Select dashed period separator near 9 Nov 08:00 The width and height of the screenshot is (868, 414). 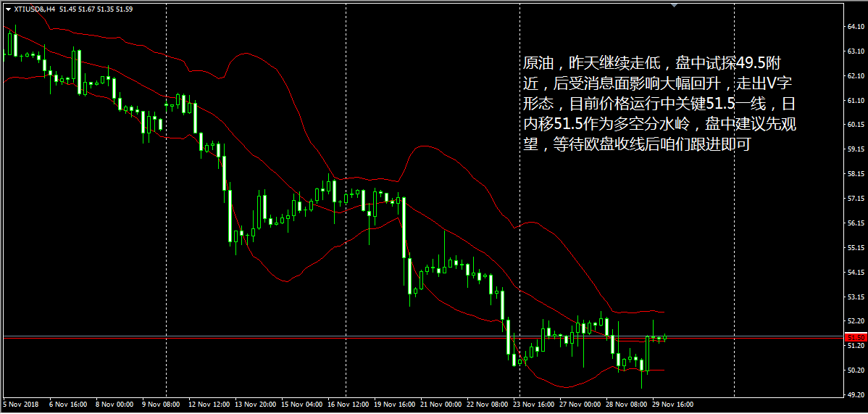[166, 199]
